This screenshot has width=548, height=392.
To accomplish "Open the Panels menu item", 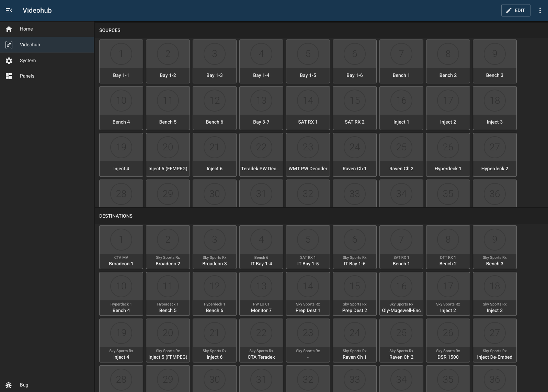I will [x=27, y=76].
